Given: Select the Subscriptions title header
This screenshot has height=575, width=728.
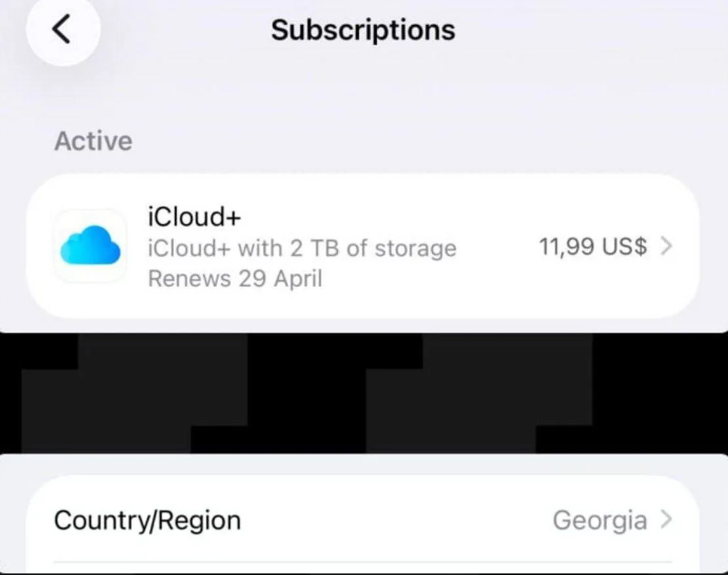Looking at the screenshot, I should [x=362, y=30].
